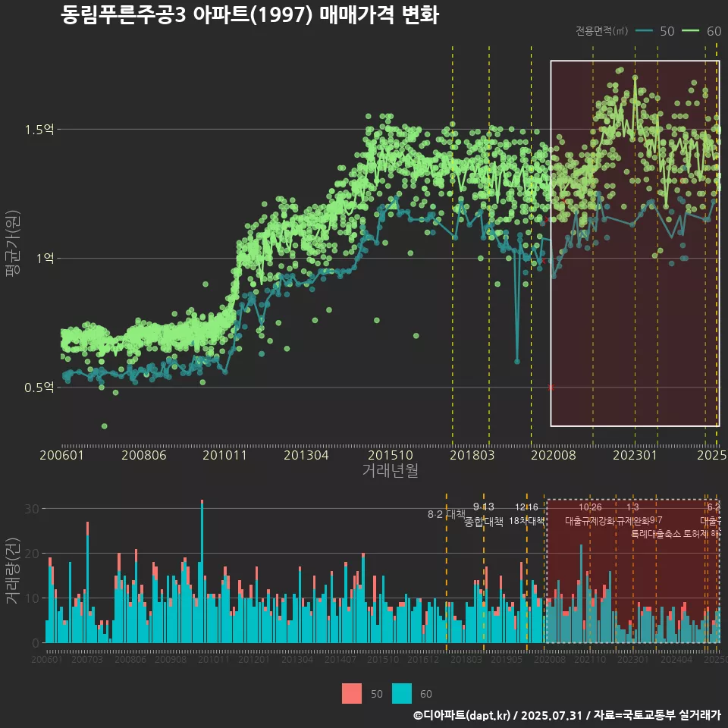Click 200703 on the volume chart x-axis
Viewport: 728px width, 728px height.
pyautogui.click(x=87, y=659)
